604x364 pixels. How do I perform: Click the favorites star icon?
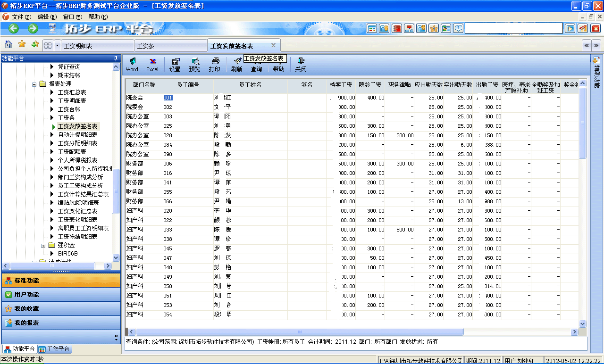(x=22, y=44)
